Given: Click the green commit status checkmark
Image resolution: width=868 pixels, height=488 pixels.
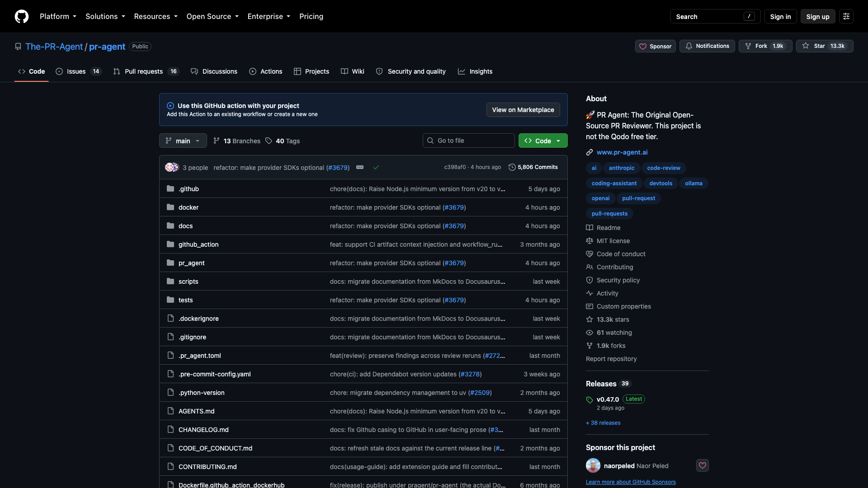Looking at the screenshot, I should (x=376, y=167).
